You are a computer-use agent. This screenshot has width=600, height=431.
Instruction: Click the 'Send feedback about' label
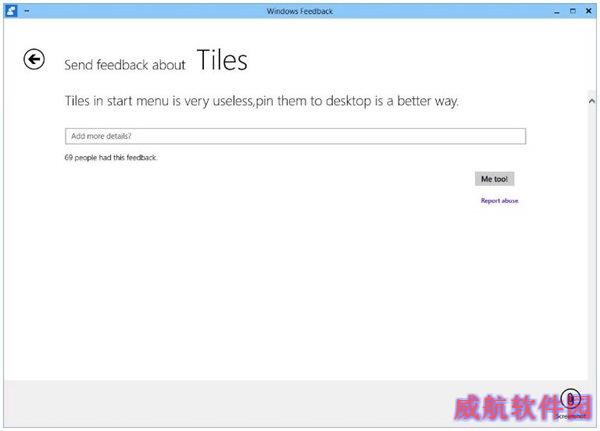(125, 65)
